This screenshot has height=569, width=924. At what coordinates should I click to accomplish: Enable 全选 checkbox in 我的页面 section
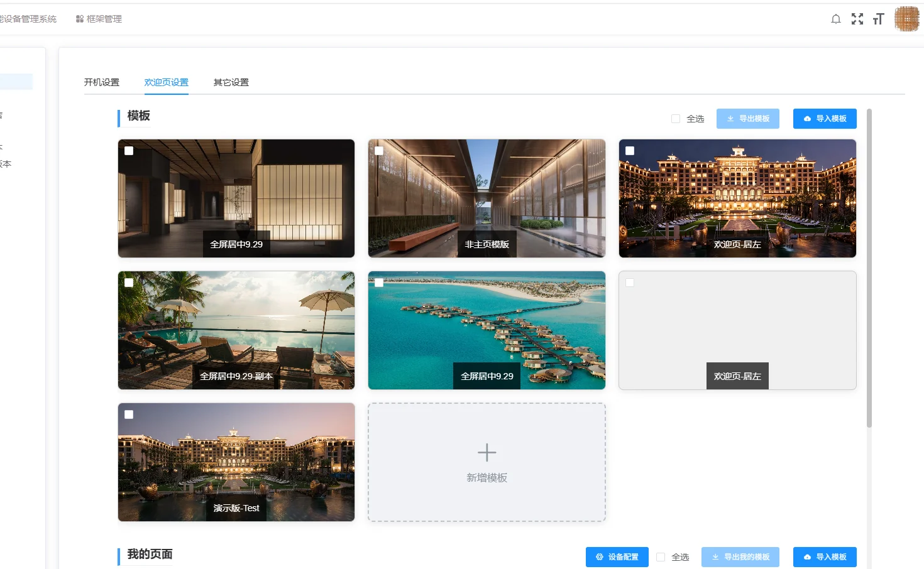661,557
